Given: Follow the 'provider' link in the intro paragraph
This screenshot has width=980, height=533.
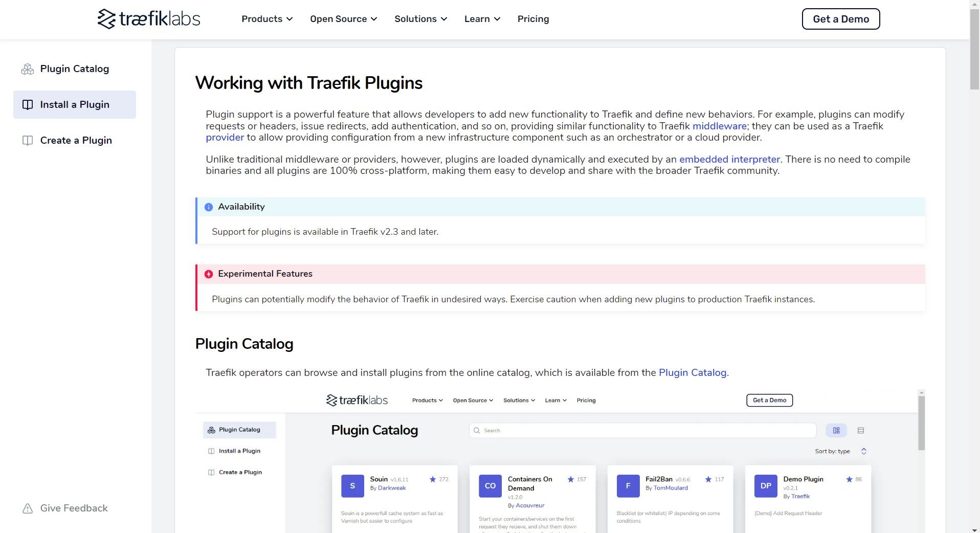Looking at the screenshot, I should tap(225, 137).
